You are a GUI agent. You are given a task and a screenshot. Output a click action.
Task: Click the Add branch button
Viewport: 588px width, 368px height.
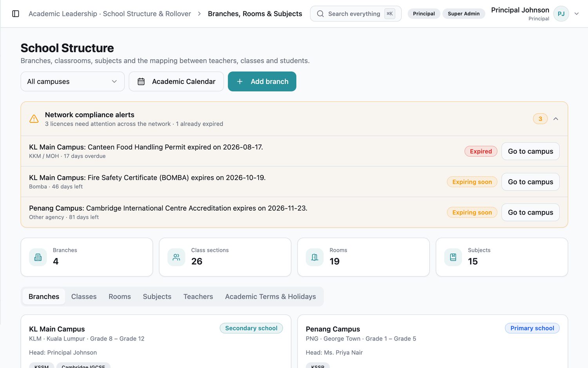(x=262, y=82)
